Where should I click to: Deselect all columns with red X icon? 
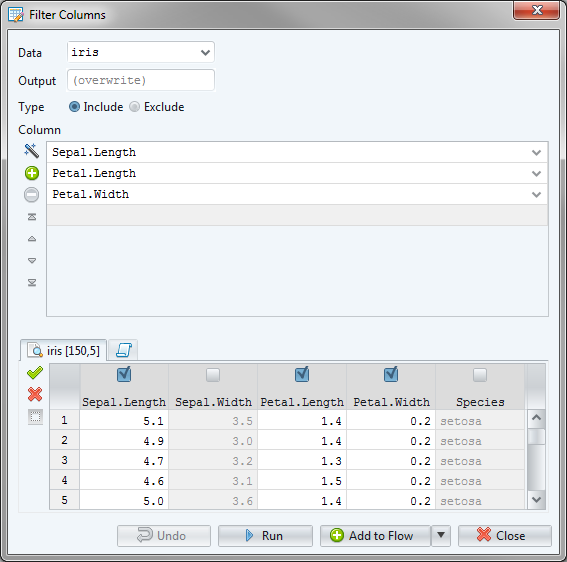(x=35, y=394)
